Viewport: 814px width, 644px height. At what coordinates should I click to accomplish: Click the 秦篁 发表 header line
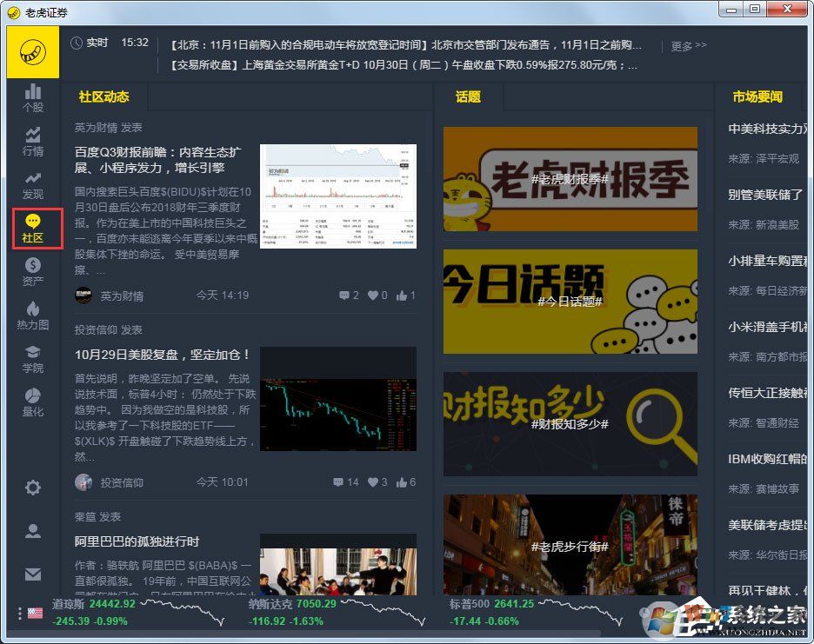coord(97,517)
